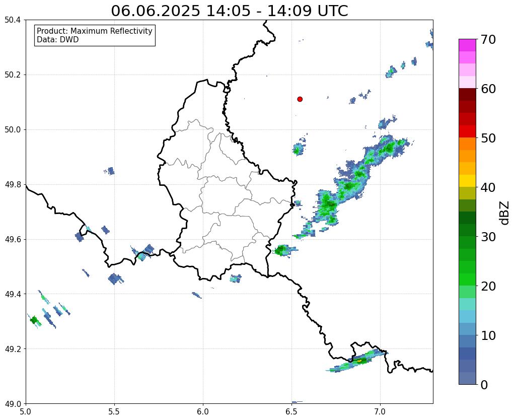Click the bright red 50 dBZ colorbar segment
The image size is (515, 420).
[x=467, y=132]
